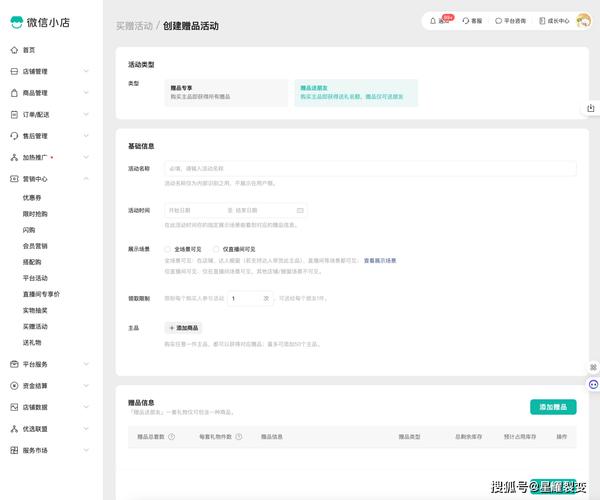The height and width of the screenshot is (500, 600).
Task: Open 送礼物 in the sidebar submenu
Action: [x=32, y=342]
